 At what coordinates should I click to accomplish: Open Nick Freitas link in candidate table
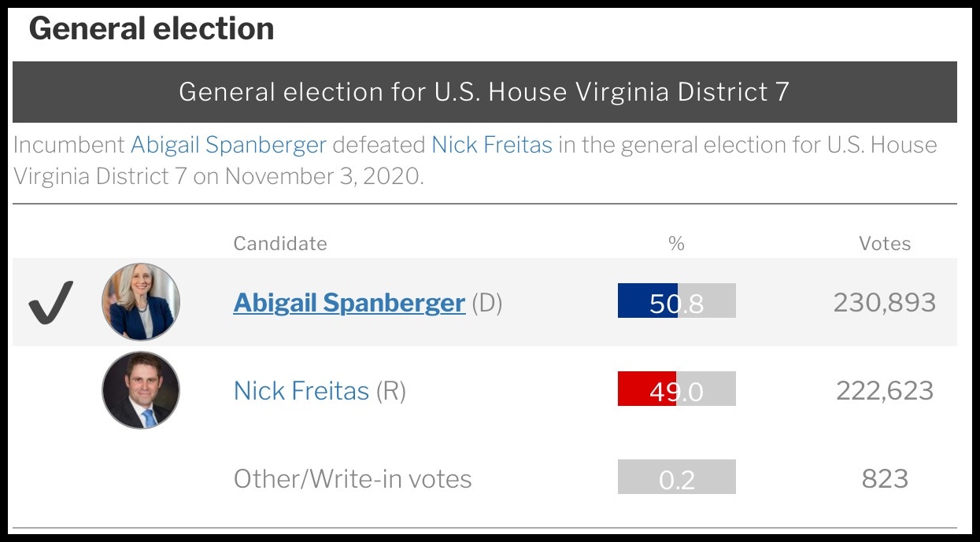coord(301,391)
